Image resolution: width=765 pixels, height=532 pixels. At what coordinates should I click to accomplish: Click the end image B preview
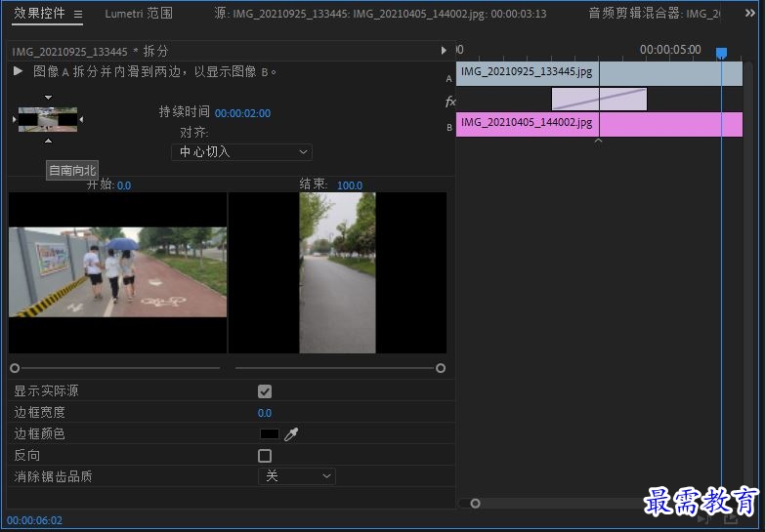[337, 272]
